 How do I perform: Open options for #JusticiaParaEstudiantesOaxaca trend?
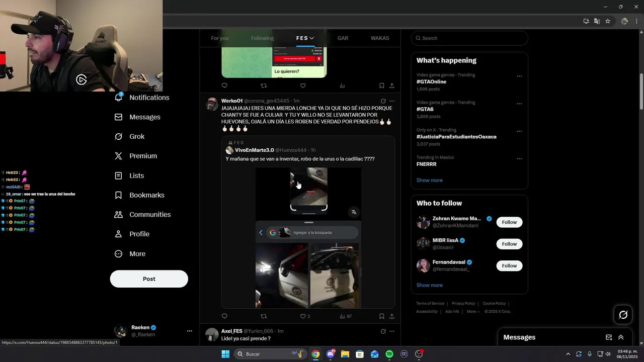tap(519, 131)
